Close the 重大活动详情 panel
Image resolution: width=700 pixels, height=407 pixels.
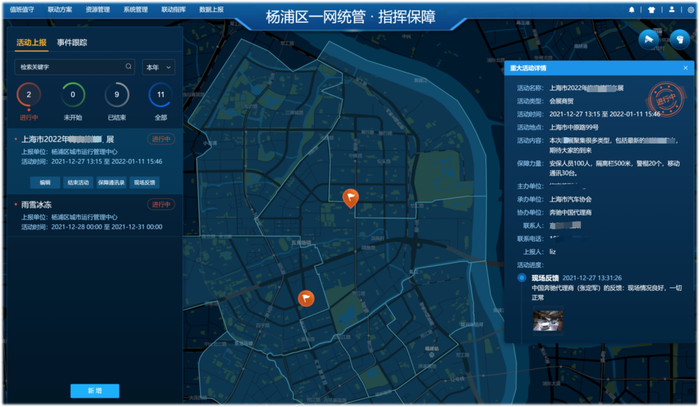tap(686, 68)
